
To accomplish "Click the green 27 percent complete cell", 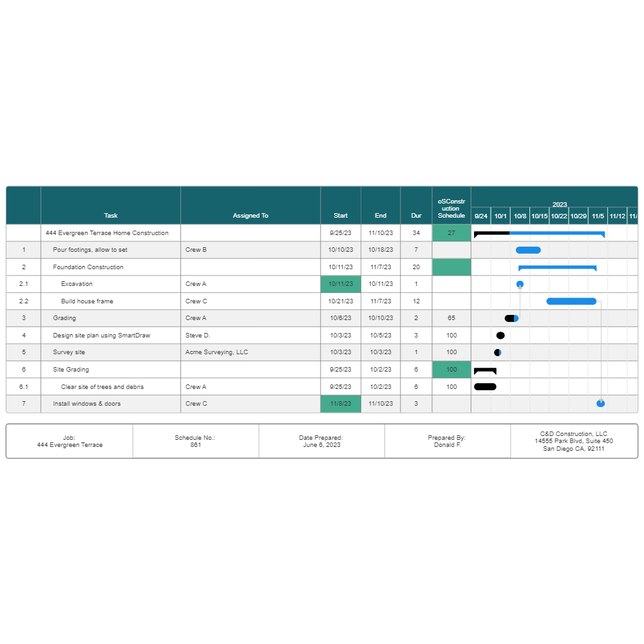I will (x=451, y=233).
